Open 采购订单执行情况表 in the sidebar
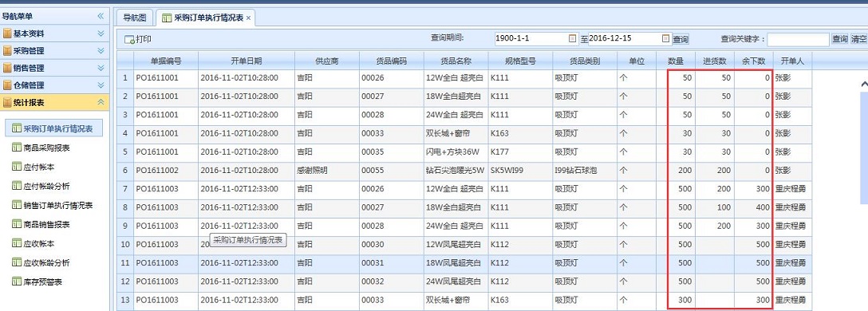 (53, 129)
